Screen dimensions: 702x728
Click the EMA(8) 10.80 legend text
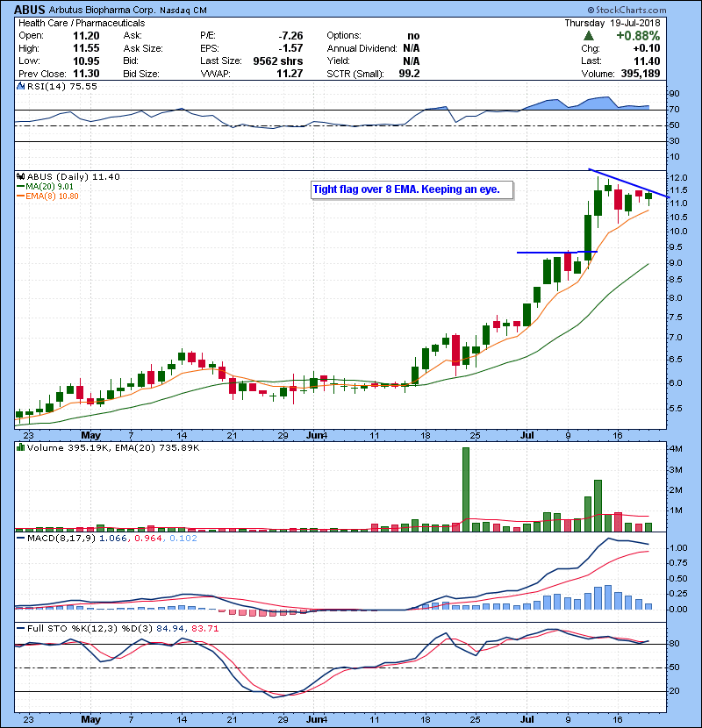52,196
